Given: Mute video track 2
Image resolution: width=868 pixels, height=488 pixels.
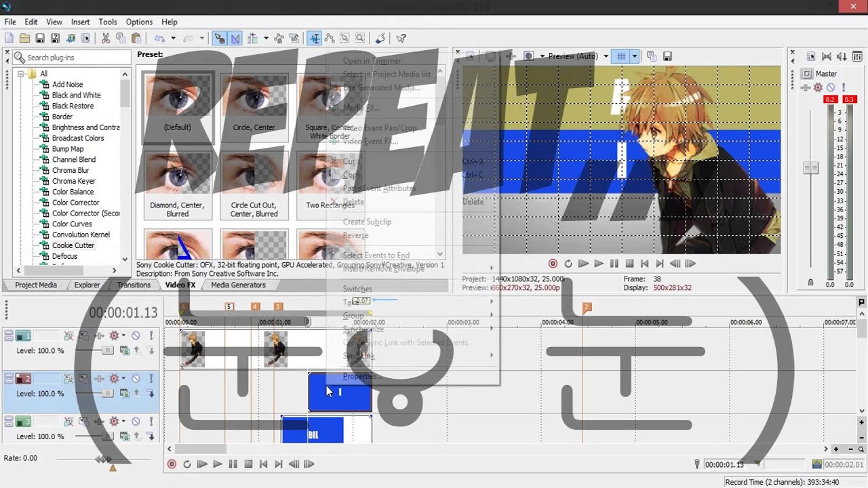Looking at the screenshot, I should (136, 379).
